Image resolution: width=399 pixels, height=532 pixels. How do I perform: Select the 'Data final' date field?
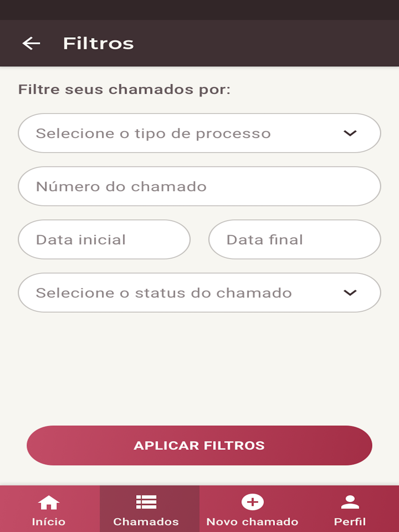[294, 240]
